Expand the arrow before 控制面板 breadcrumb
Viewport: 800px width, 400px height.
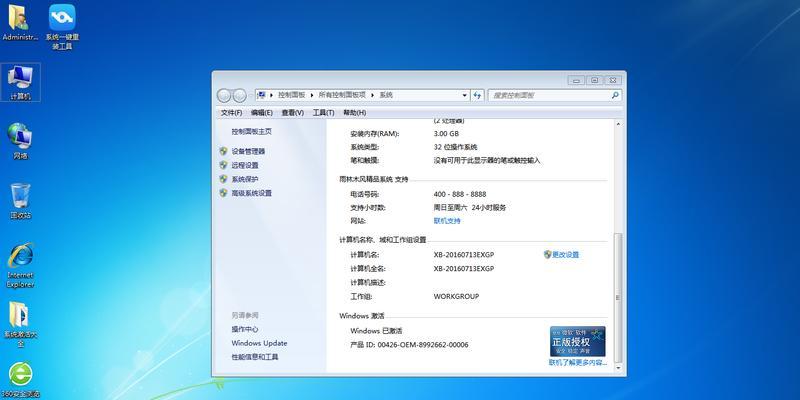coord(271,95)
